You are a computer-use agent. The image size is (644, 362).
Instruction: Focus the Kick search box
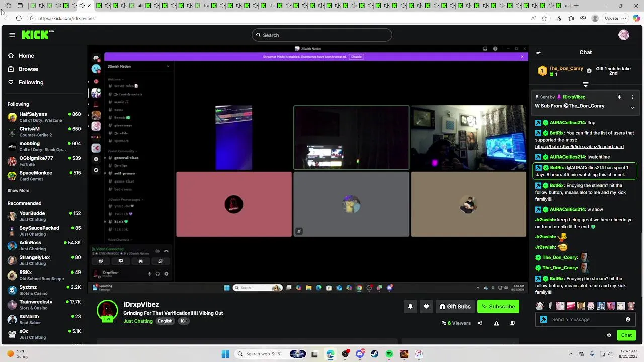(x=322, y=35)
